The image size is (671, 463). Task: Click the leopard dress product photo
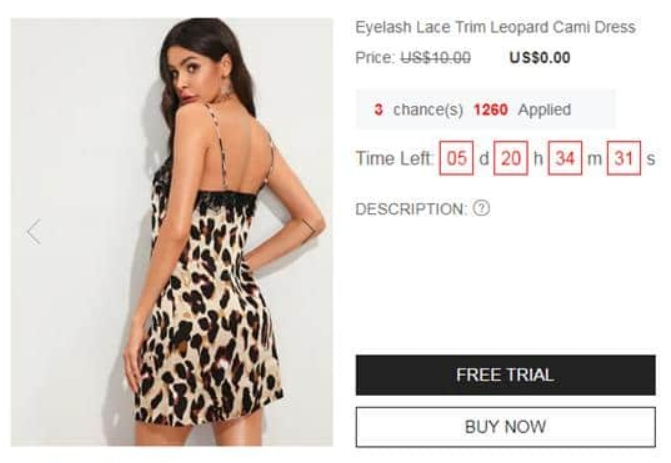[x=172, y=232]
